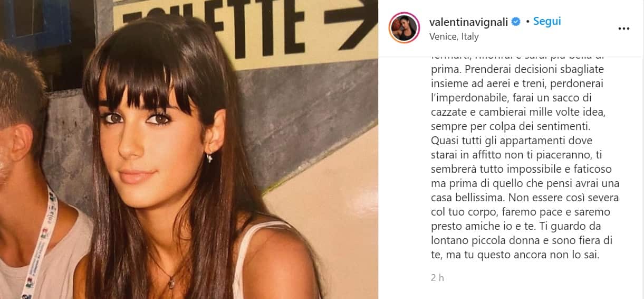Click the caption line 'col tuo corpo, faremo pace'
This screenshot has width=644, height=299.
[520, 212]
